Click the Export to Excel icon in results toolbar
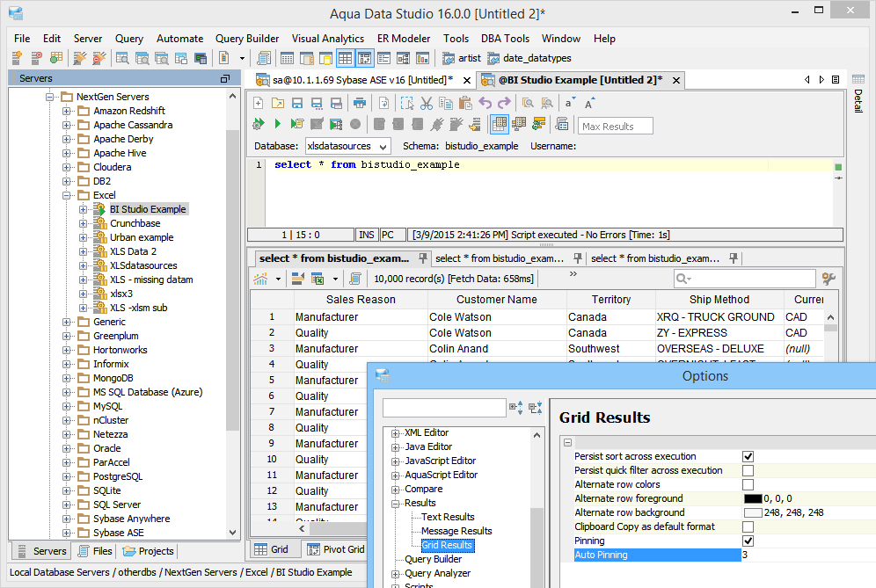 click(316, 279)
